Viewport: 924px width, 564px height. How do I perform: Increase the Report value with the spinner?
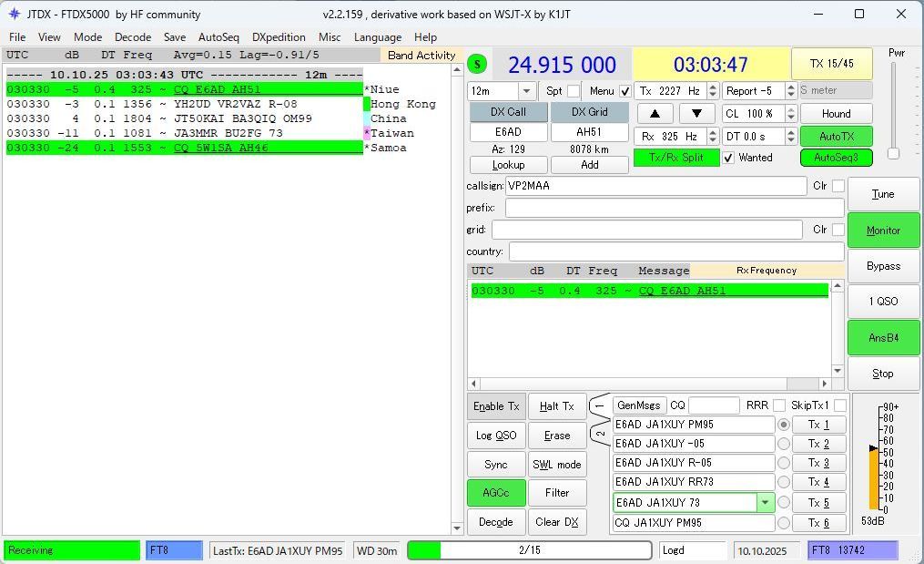click(x=790, y=87)
